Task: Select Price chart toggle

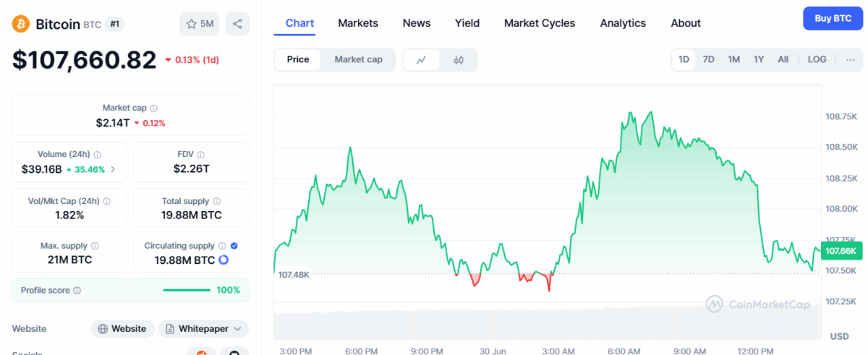Action: click(298, 59)
